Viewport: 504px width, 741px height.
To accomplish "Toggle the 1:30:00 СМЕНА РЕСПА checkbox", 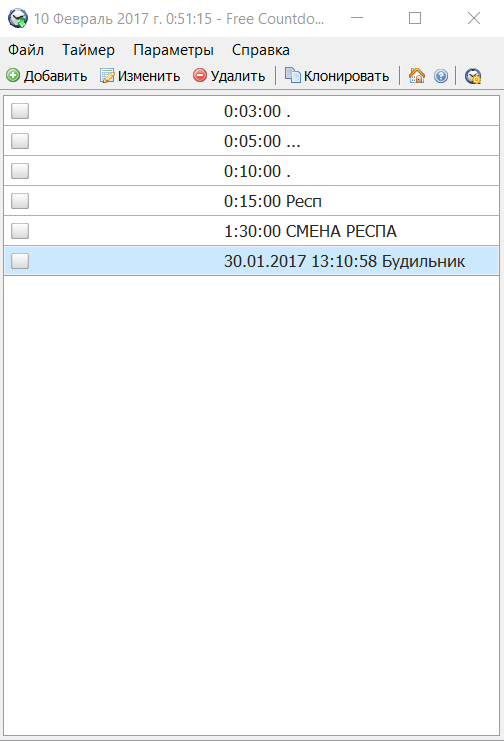I will (x=20, y=231).
